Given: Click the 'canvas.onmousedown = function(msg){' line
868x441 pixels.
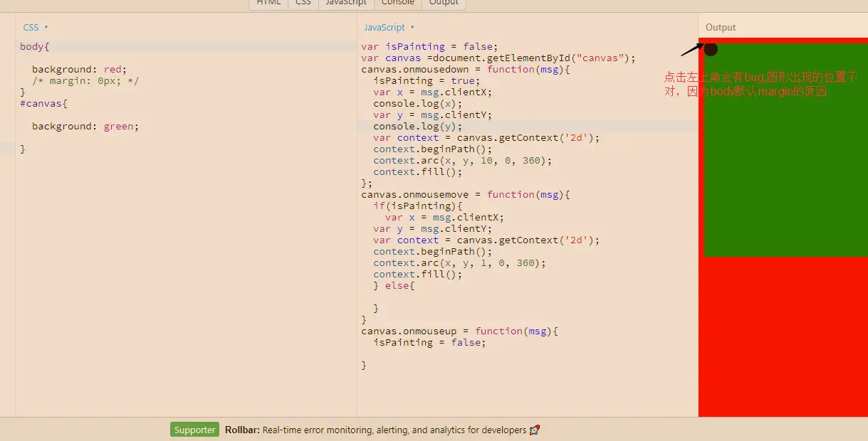Looking at the screenshot, I should [466, 69].
